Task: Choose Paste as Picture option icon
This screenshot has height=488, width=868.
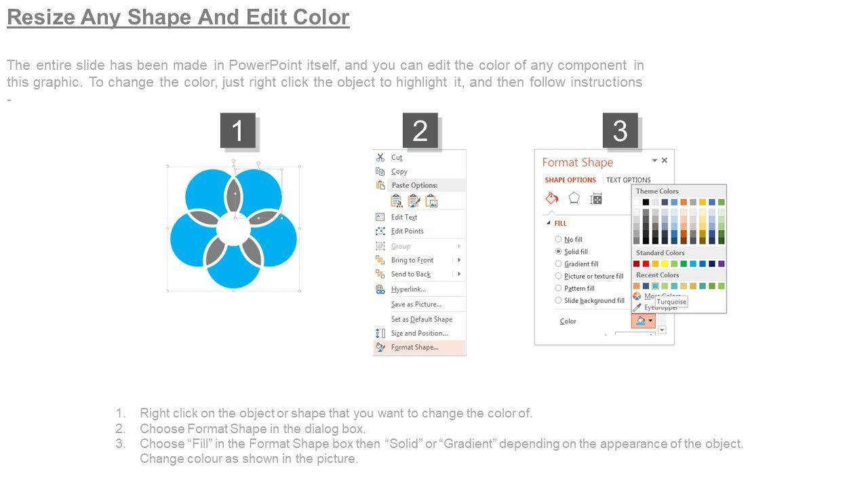Action: [432, 201]
